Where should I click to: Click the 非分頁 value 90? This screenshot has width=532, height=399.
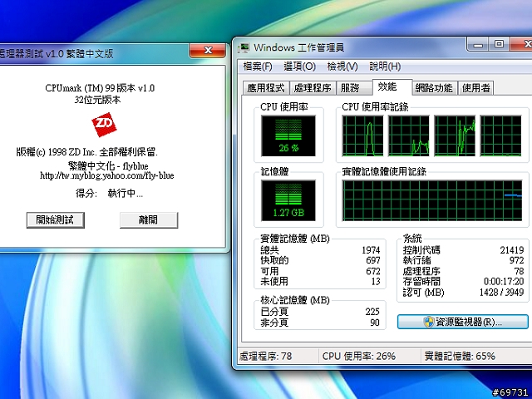pos(375,323)
